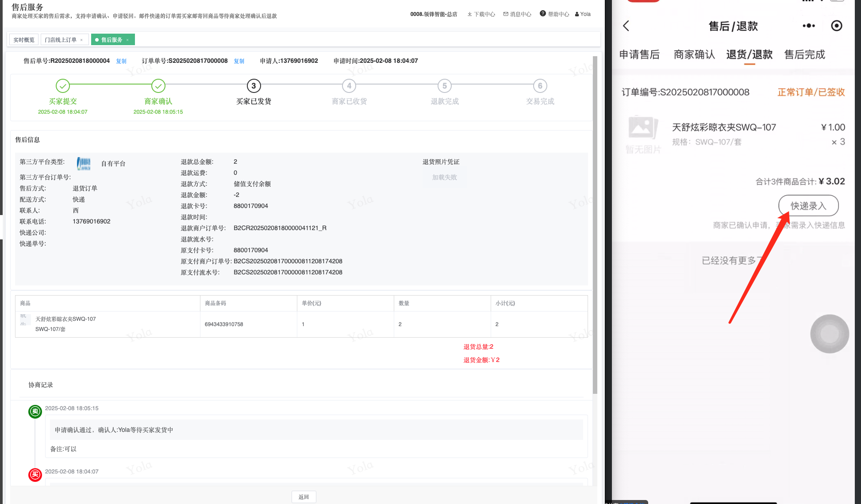Close the 门店线上订单 tab
The height and width of the screenshot is (504, 861).
coord(81,40)
